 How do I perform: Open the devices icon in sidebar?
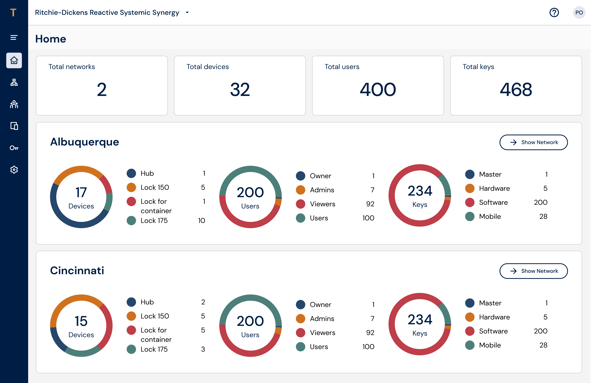pos(14,126)
